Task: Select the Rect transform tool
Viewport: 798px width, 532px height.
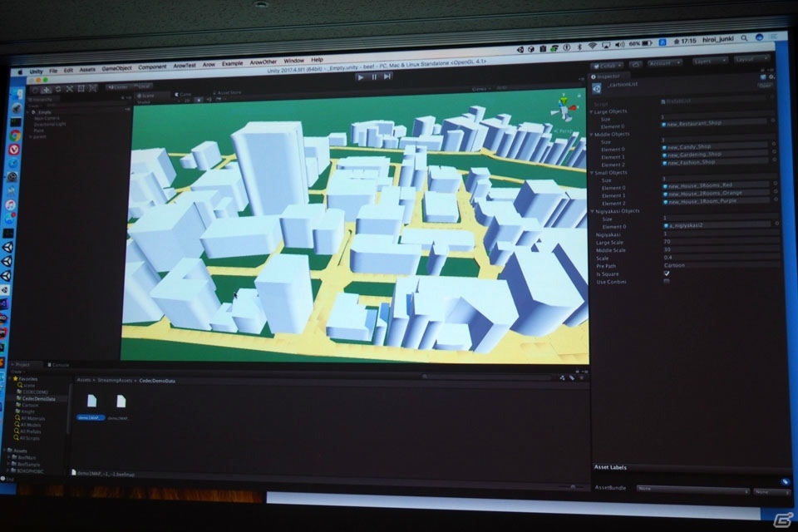Action: [81, 89]
